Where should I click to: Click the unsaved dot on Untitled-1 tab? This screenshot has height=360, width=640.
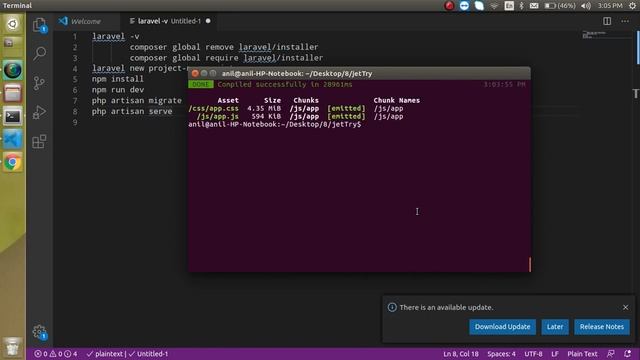coord(208,21)
